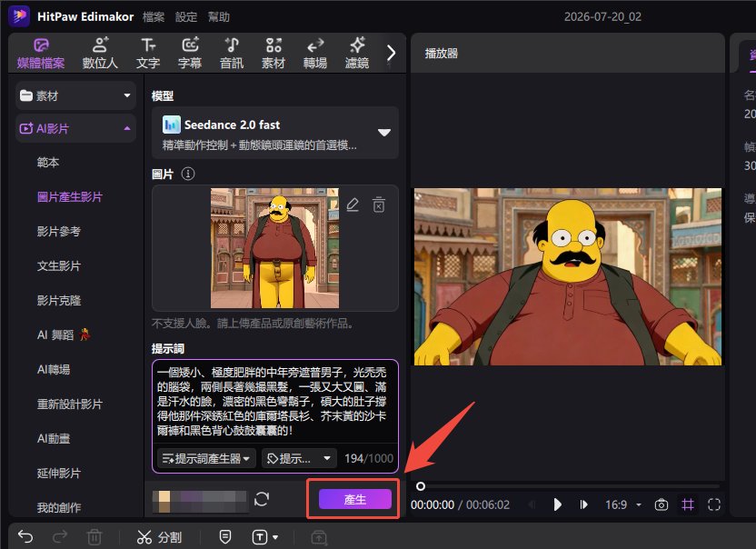Switch to the 字幕 subtitles tab
This screenshot has width=756, height=549.
coord(190,54)
